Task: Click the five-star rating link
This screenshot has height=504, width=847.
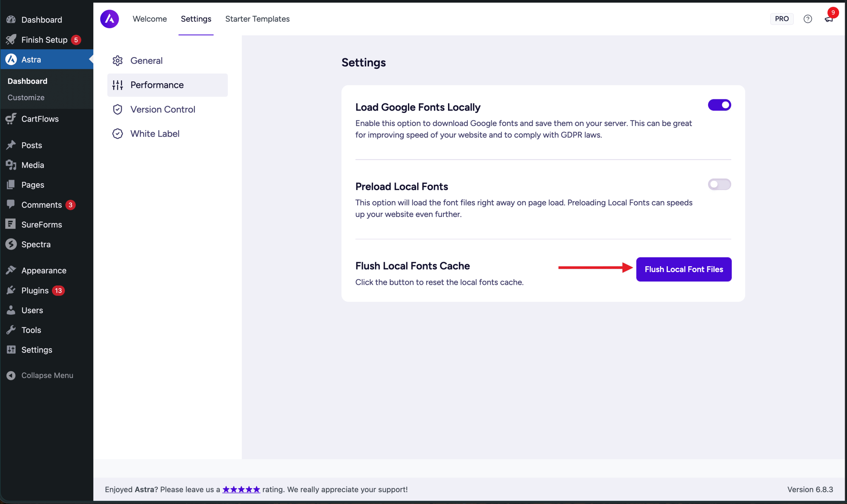Action: pos(241,489)
